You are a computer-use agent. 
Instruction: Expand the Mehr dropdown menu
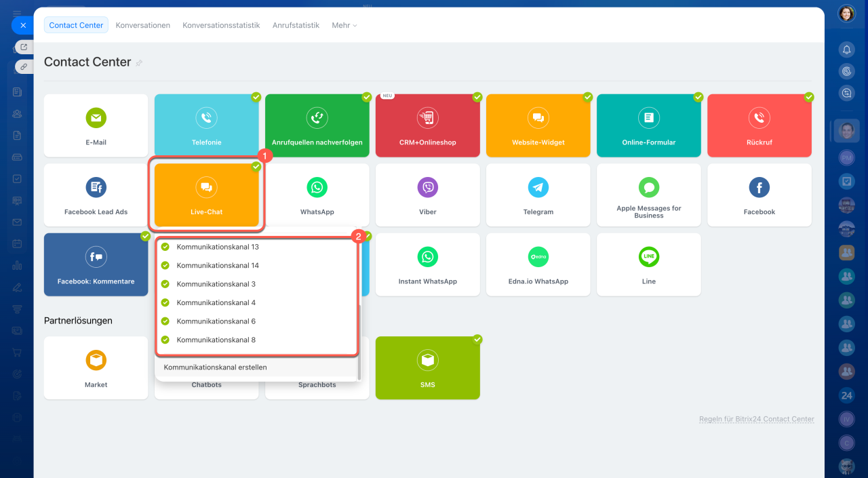tap(344, 25)
